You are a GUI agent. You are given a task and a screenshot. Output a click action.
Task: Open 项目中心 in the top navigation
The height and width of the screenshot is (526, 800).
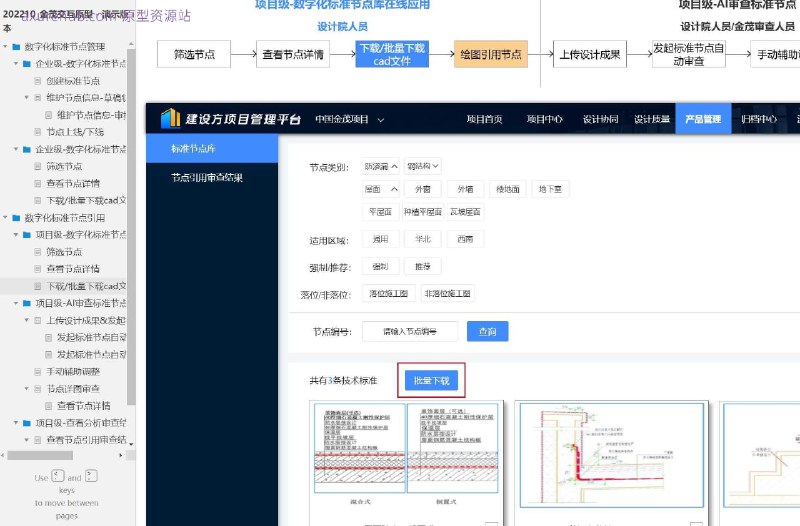point(544,119)
